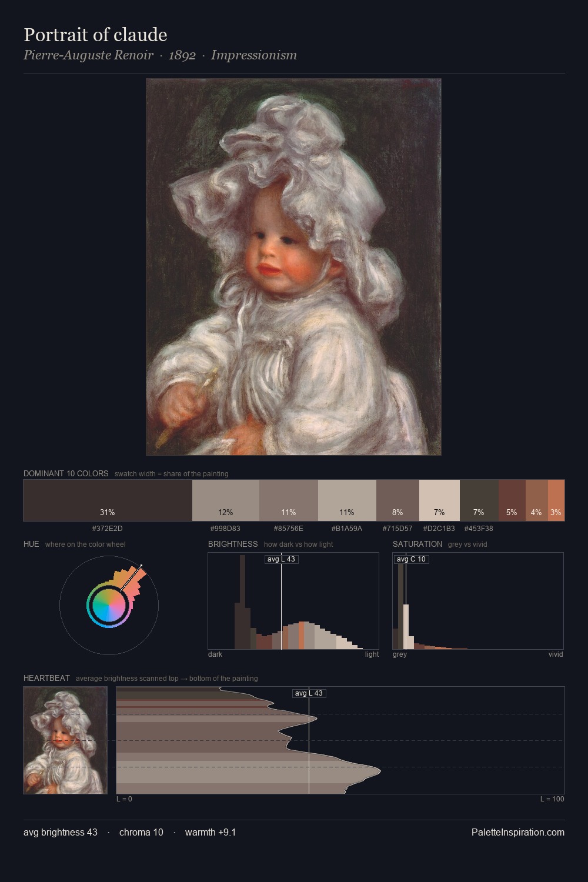Select the 7% light swatch #D2C1B3
Viewport: 588px width, 882px height.
439,500
